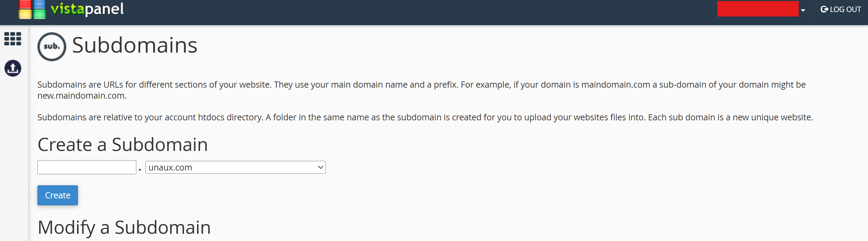Screen dimensions: 868x241
Task: Open the red account name menu
Action: pyautogui.click(x=757, y=9)
